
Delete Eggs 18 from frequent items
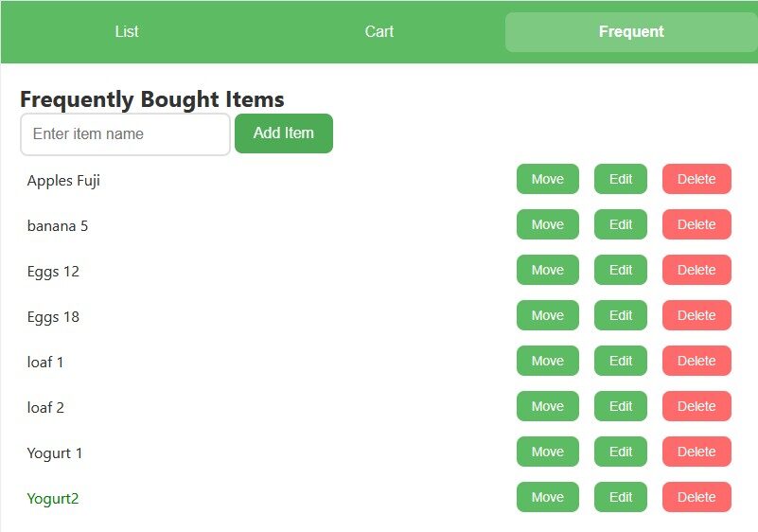tap(696, 315)
